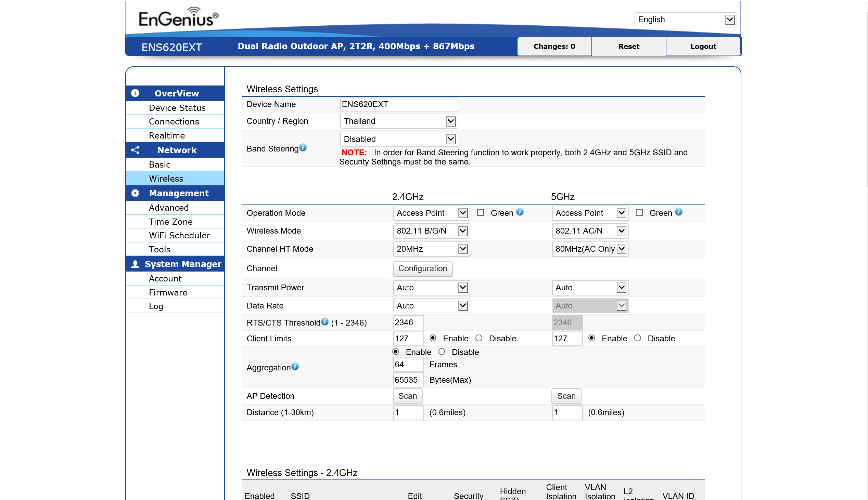Open Aggregation info icon
This screenshot has width=868, height=500.
(x=295, y=366)
